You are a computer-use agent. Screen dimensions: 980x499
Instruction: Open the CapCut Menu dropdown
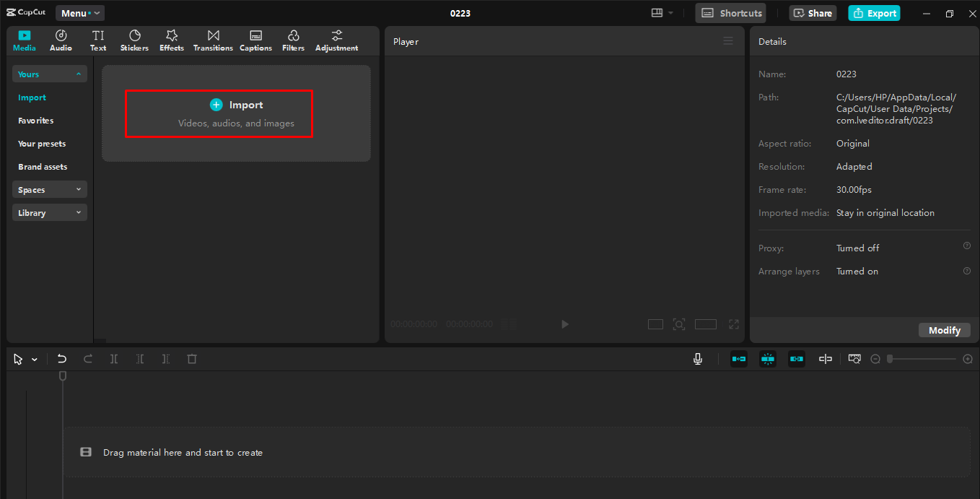(x=79, y=13)
